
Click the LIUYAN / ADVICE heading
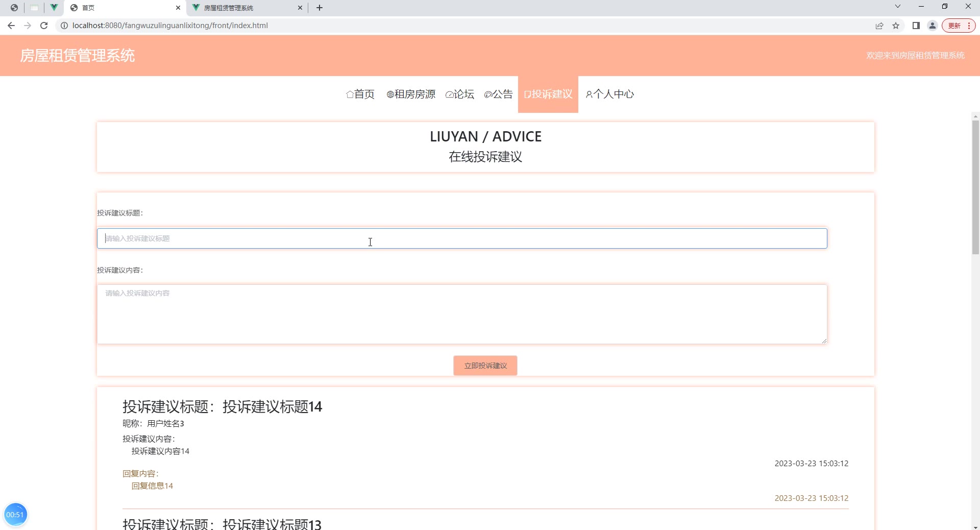(485, 136)
